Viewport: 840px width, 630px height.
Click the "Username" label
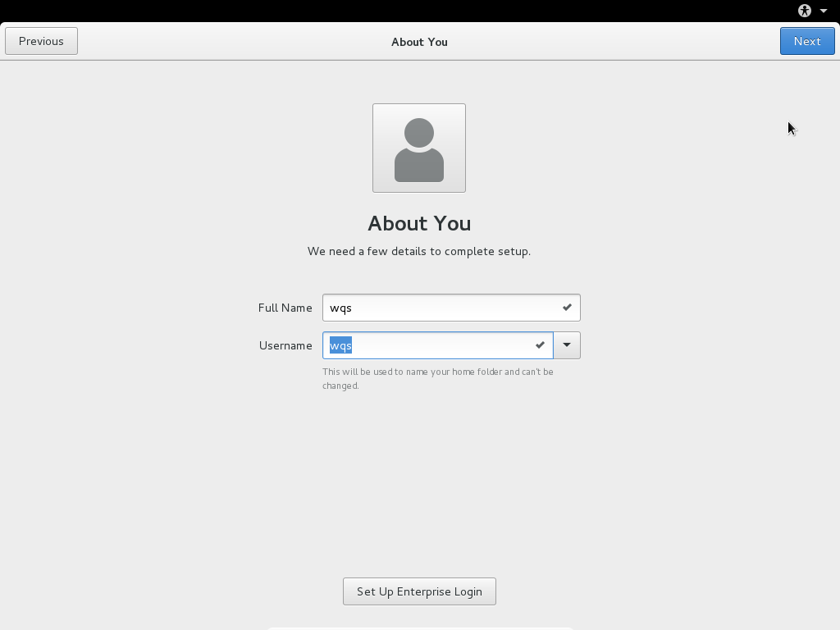[x=285, y=345]
